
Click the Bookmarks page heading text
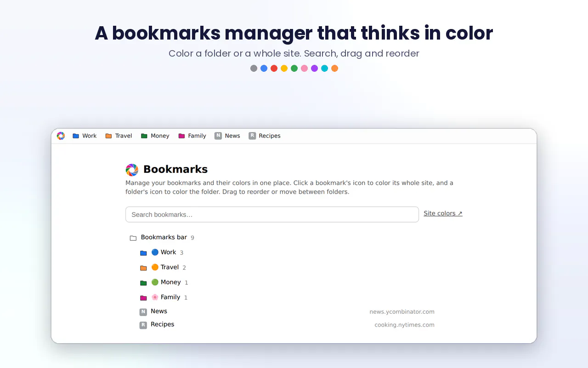(x=175, y=169)
